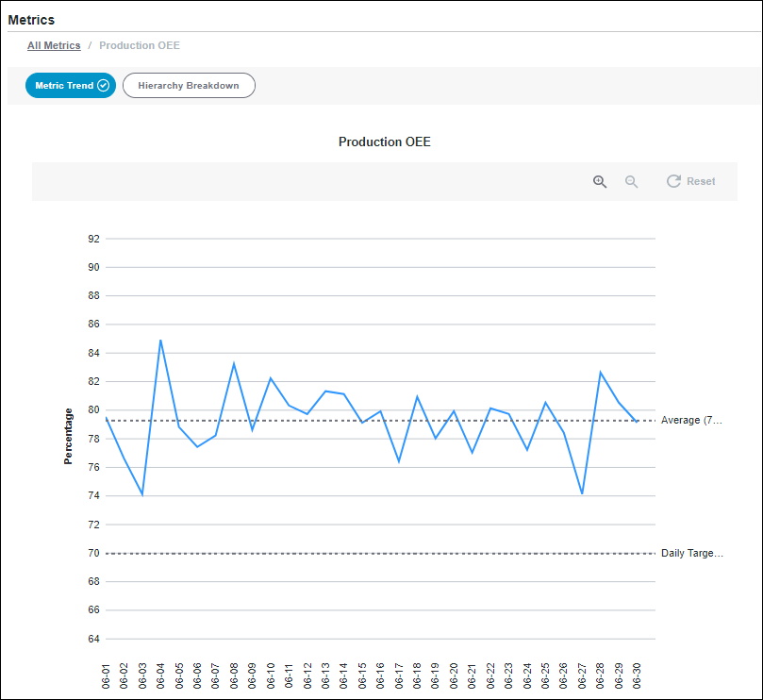The image size is (763, 700).
Task: Activate the Reset control on the chart toolbar
Action: pyautogui.click(x=690, y=181)
